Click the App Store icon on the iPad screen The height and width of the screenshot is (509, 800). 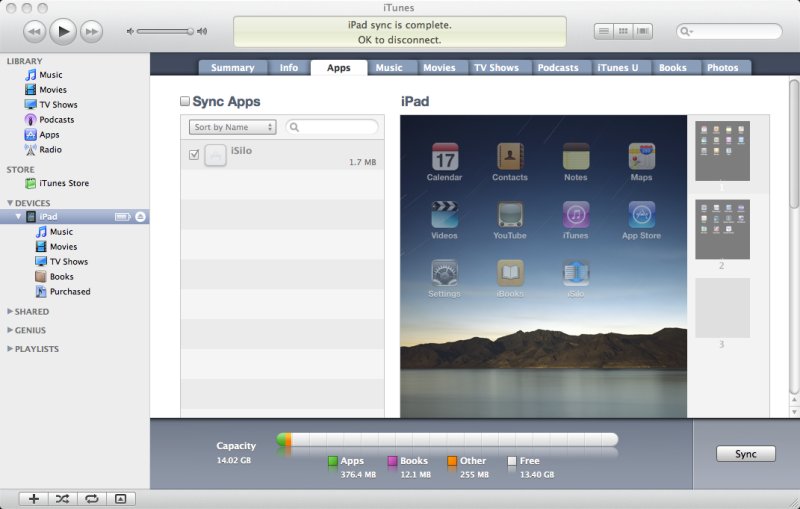(641, 215)
